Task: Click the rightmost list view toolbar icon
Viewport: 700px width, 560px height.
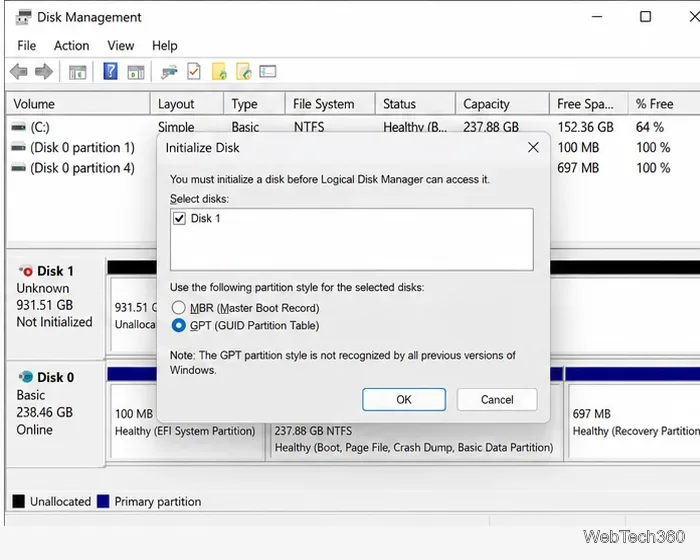Action: 267,71
